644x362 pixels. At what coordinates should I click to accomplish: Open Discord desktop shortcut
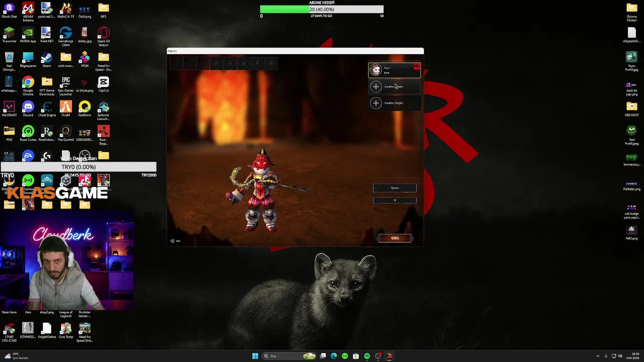28,109
